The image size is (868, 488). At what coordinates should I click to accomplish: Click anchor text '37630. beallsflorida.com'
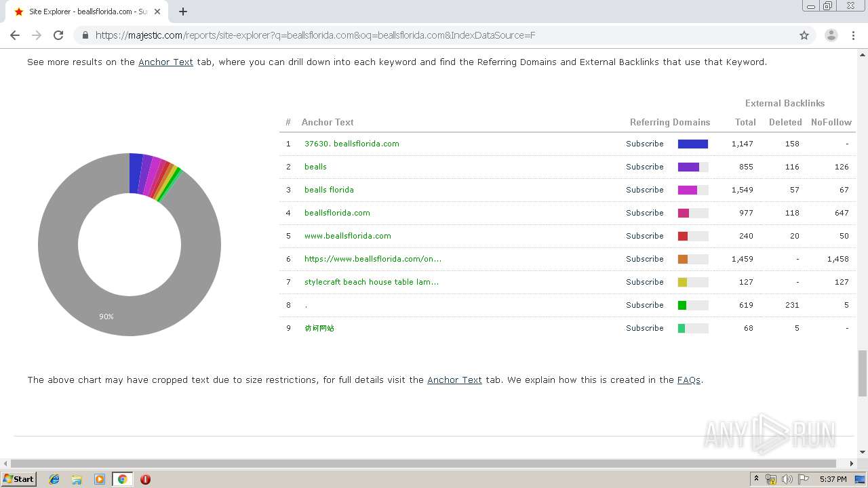coord(352,144)
